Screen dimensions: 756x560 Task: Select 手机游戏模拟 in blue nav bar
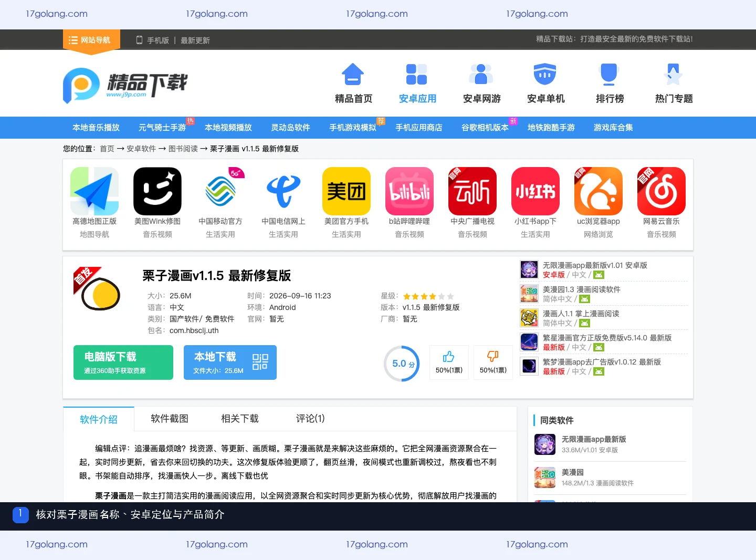pyautogui.click(x=353, y=128)
